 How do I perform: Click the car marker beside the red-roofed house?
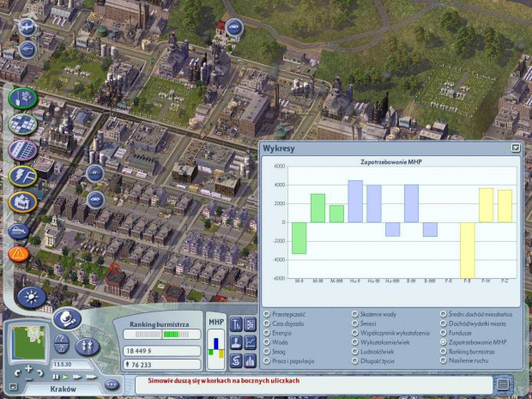[234, 27]
